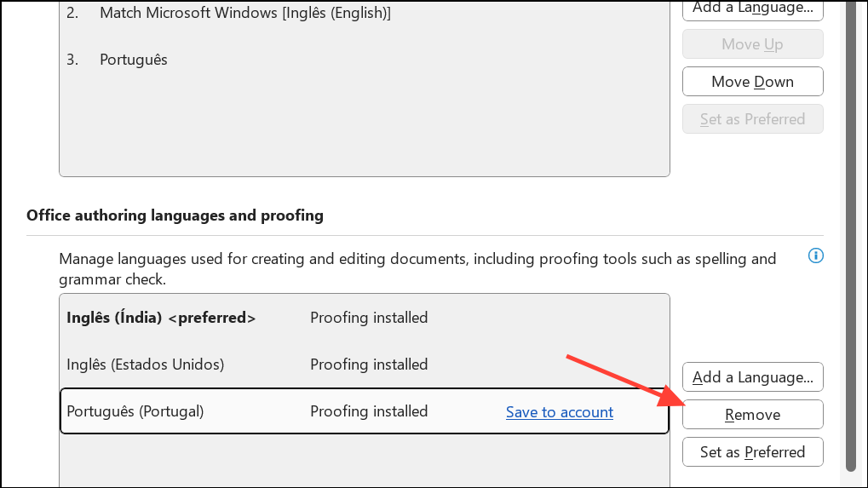Image resolution: width=868 pixels, height=488 pixels.
Task: Click Proofing installed status for Inglês (Índia)
Action: (x=369, y=318)
